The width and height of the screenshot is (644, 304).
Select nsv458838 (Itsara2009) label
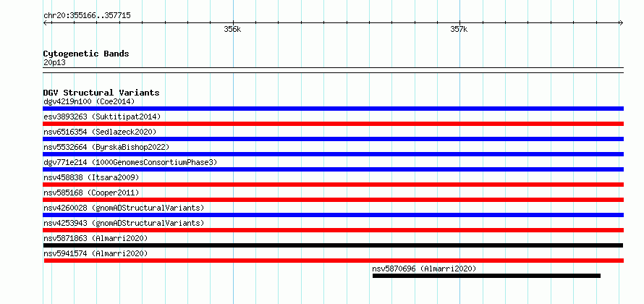(91, 177)
